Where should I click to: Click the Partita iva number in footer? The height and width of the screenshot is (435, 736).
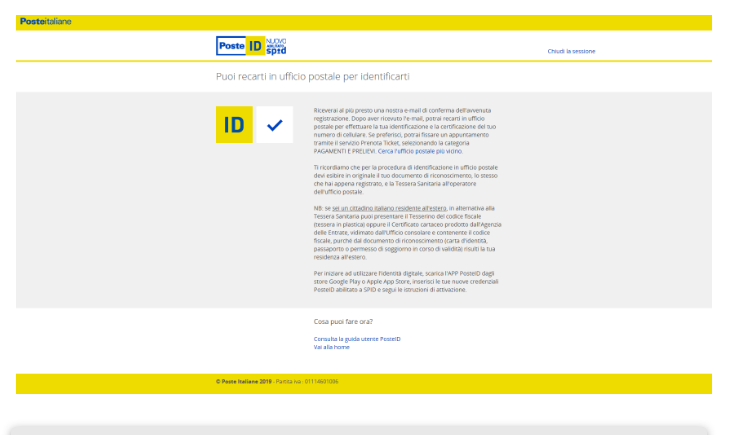tap(308, 381)
